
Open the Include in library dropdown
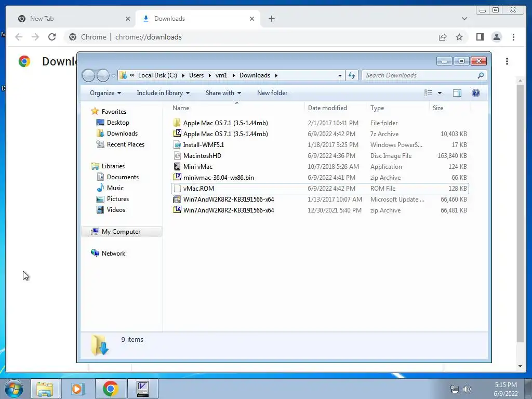(163, 93)
